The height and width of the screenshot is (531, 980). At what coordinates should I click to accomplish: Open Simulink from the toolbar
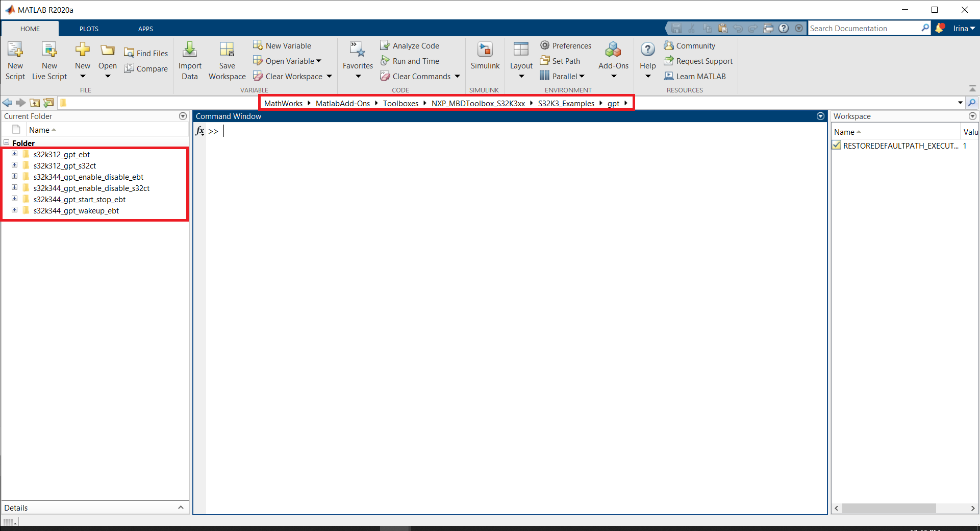(x=485, y=56)
